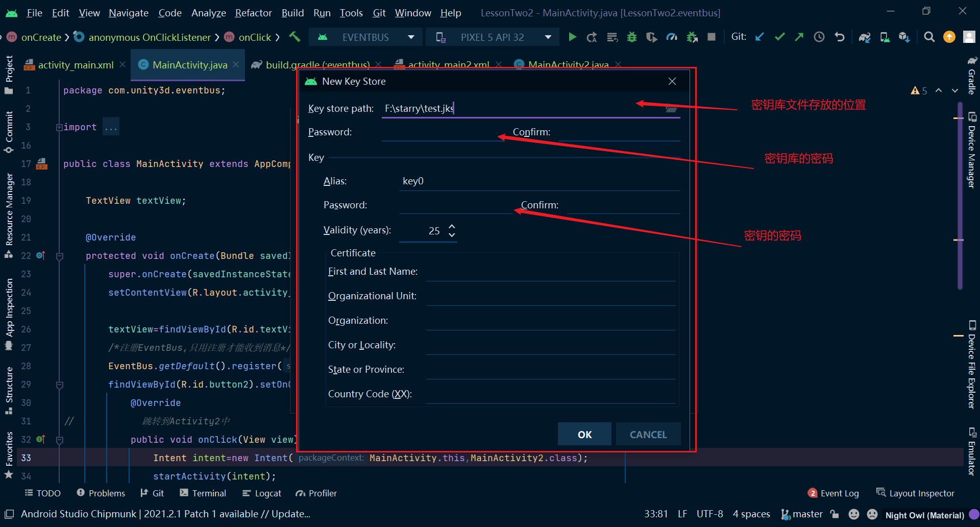
Task: Open the File menu
Action: tap(34, 13)
